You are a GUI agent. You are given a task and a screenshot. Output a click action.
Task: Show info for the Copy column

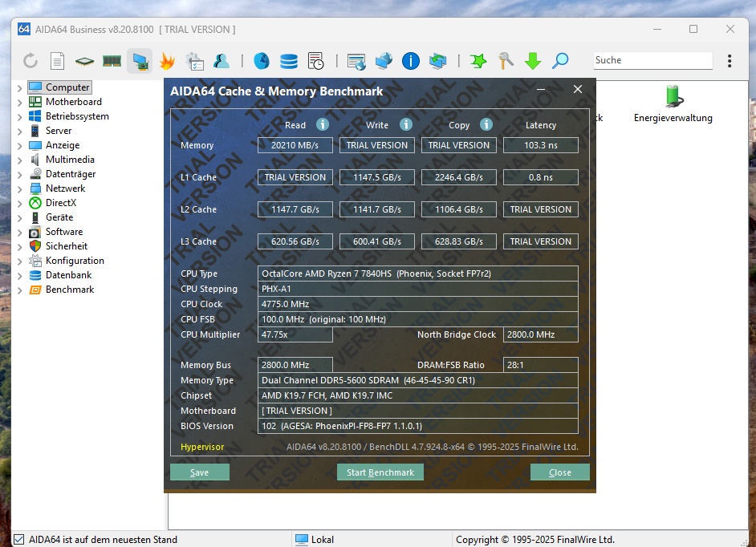(486, 125)
